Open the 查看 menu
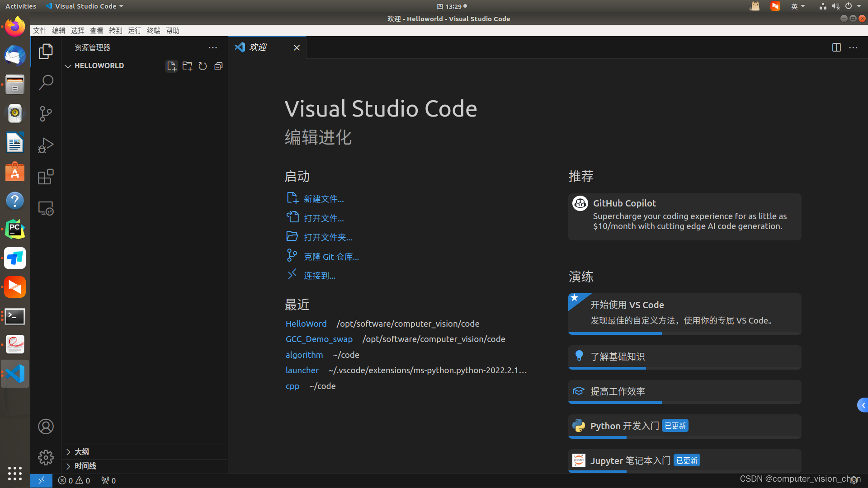The height and width of the screenshot is (488, 868). [97, 30]
